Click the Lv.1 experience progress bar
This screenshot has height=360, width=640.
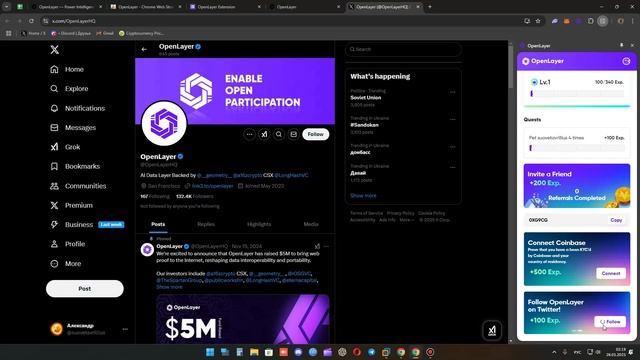577,94
